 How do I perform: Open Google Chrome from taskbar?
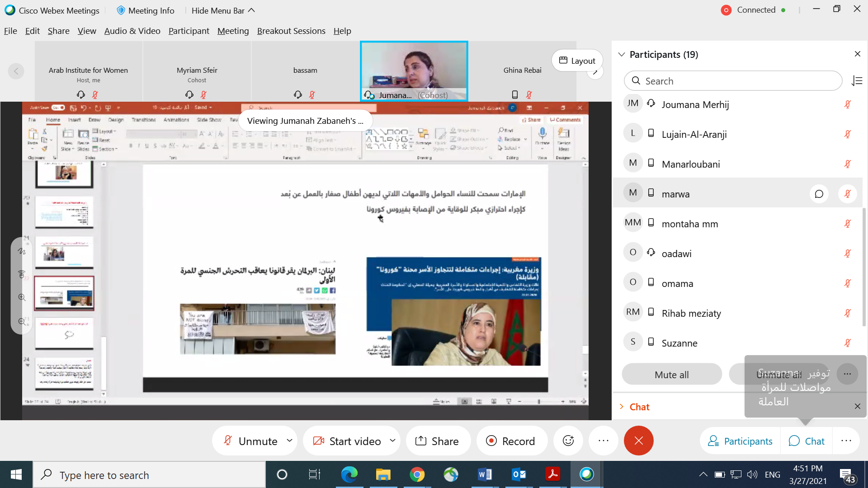click(x=417, y=474)
